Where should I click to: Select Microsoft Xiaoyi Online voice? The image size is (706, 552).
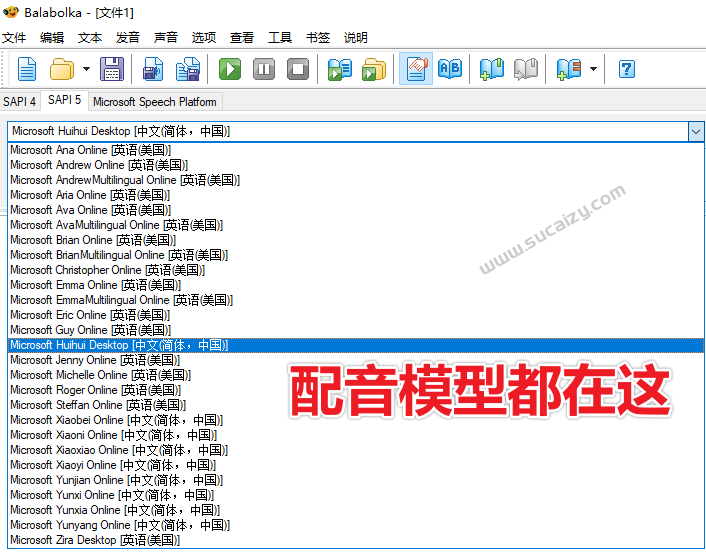[x=356, y=465]
